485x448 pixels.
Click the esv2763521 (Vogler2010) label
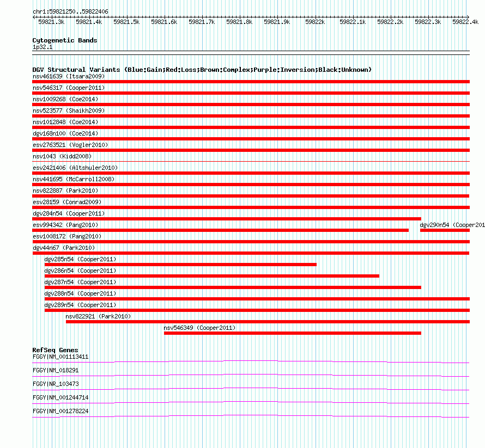tap(70, 145)
